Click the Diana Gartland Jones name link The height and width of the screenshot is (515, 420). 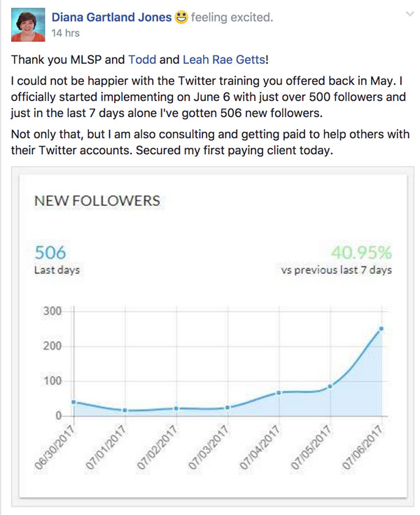click(x=111, y=17)
